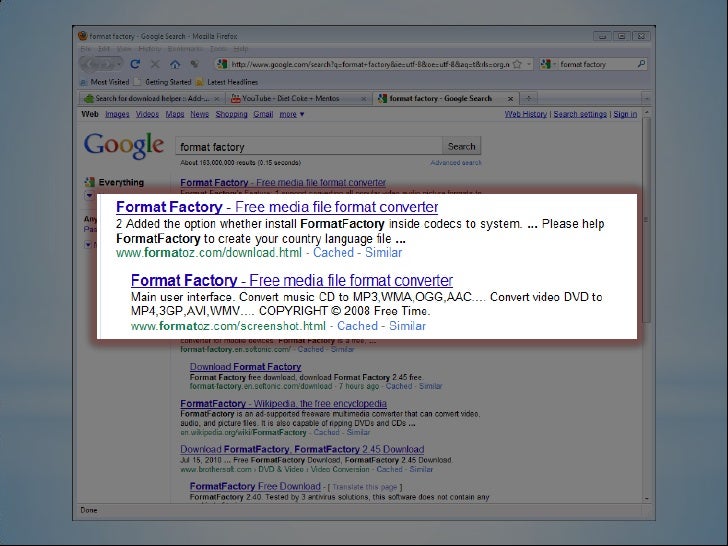
Task: Open the Maps link
Action: click(175, 114)
